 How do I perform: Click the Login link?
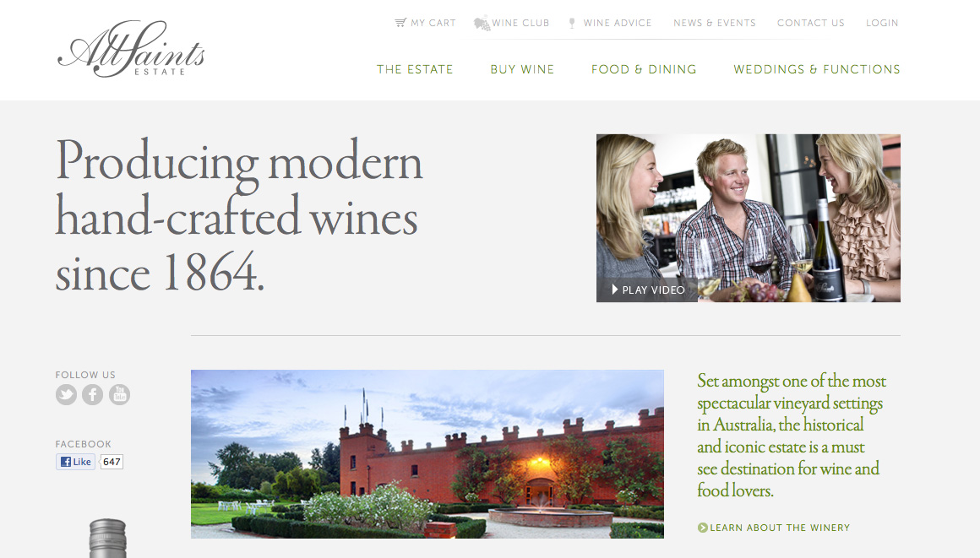[x=882, y=23]
